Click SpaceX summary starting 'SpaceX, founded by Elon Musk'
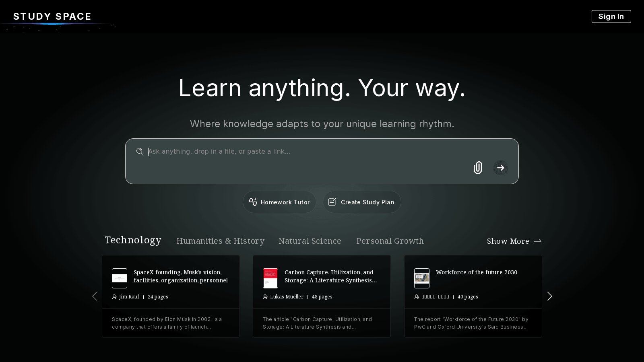This screenshot has height=362, width=644. (x=167, y=323)
